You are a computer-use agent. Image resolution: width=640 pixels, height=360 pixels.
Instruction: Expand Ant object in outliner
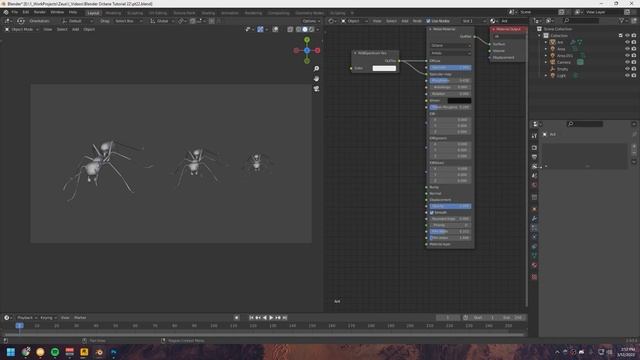546,42
